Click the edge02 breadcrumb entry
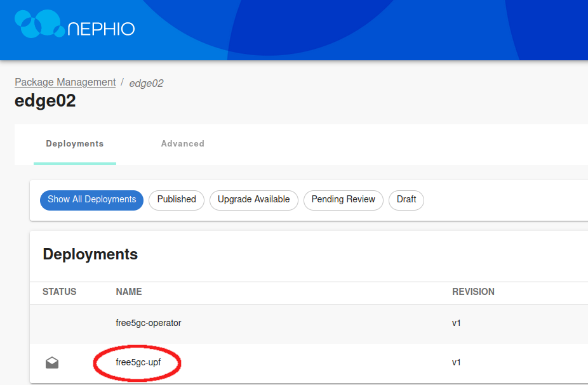The image size is (588, 385). coord(146,82)
